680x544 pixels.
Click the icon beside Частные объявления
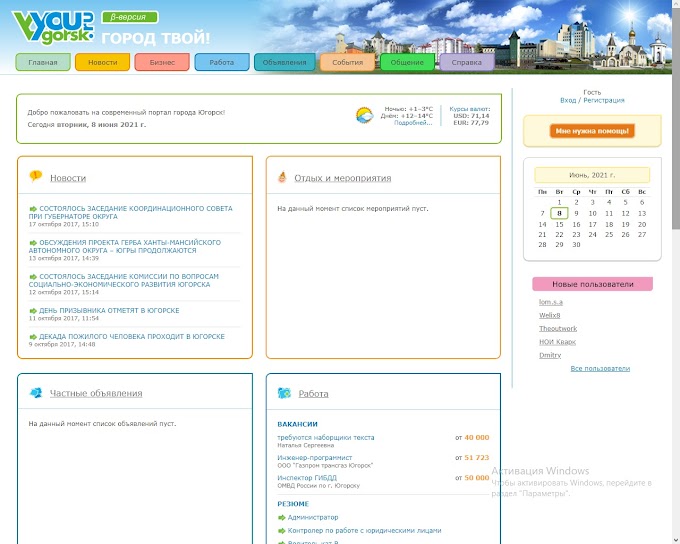[36, 393]
